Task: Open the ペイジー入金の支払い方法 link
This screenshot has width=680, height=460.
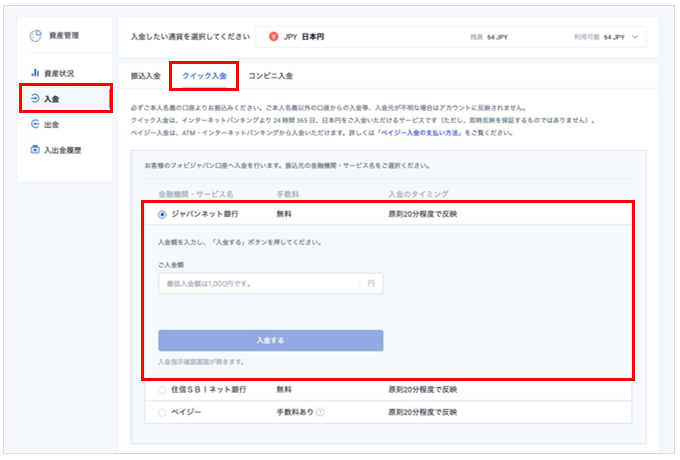Action: (x=420, y=133)
